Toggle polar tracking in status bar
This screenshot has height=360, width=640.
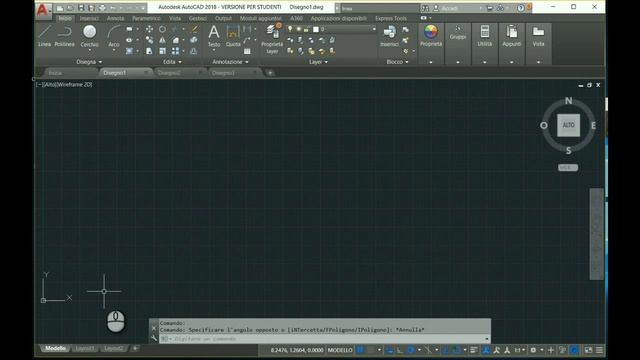click(x=411, y=350)
